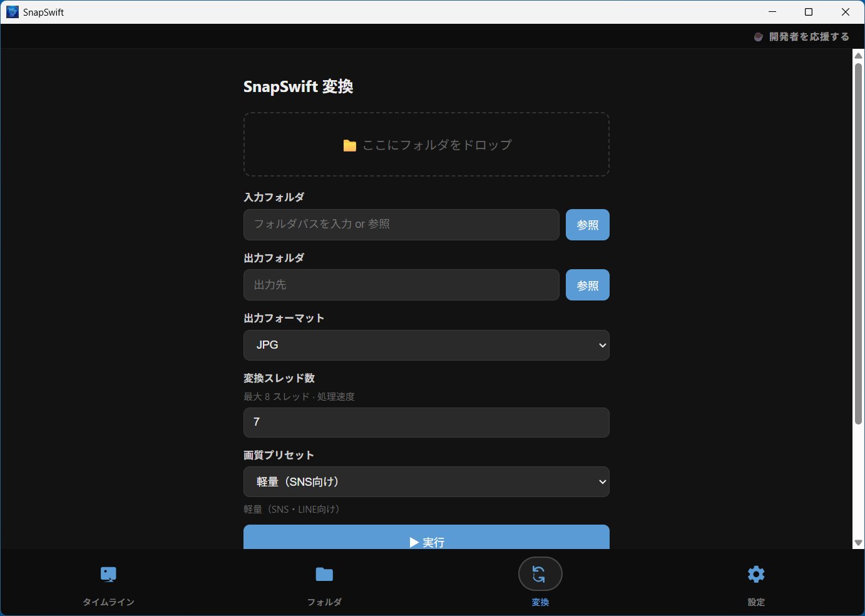Screen dimensions: 865x616
Task: Click the yellow folder icon in drop zone
Action: point(350,145)
